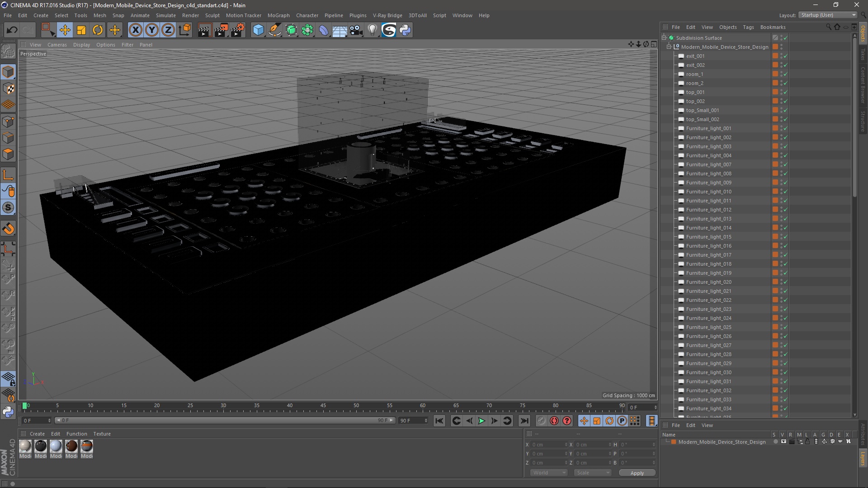Select the Rotate tool
The height and width of the screenshot is (488, 868).
click(98, 30)
